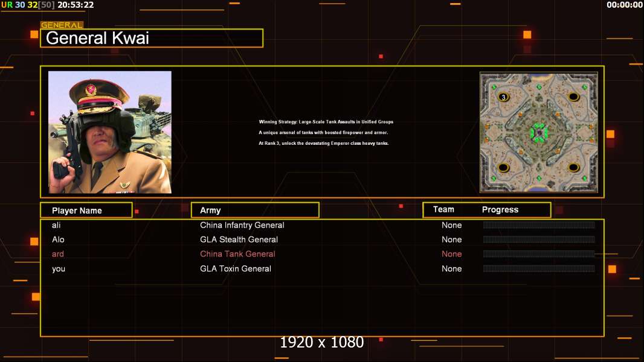644x362 pixels.
Task: Click the Player Name column header
Action: [x=86, y=211]
